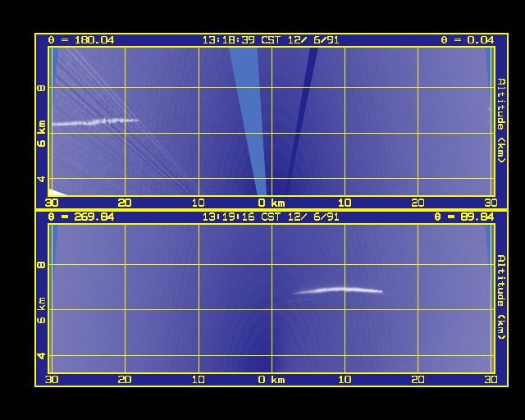Click the 10 tick on θ = 180.04 side
Viewport: 525px width, 420px height.
click(199, 203)
